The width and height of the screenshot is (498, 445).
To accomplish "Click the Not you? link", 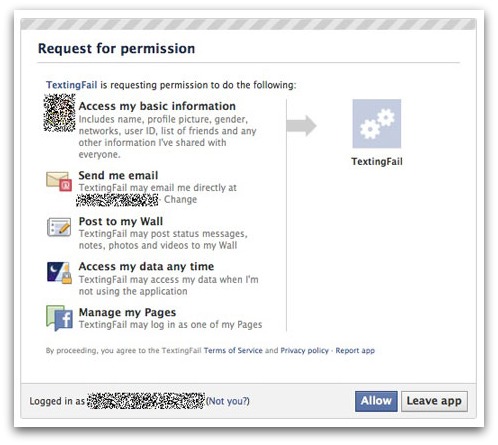I will [228, 401].
